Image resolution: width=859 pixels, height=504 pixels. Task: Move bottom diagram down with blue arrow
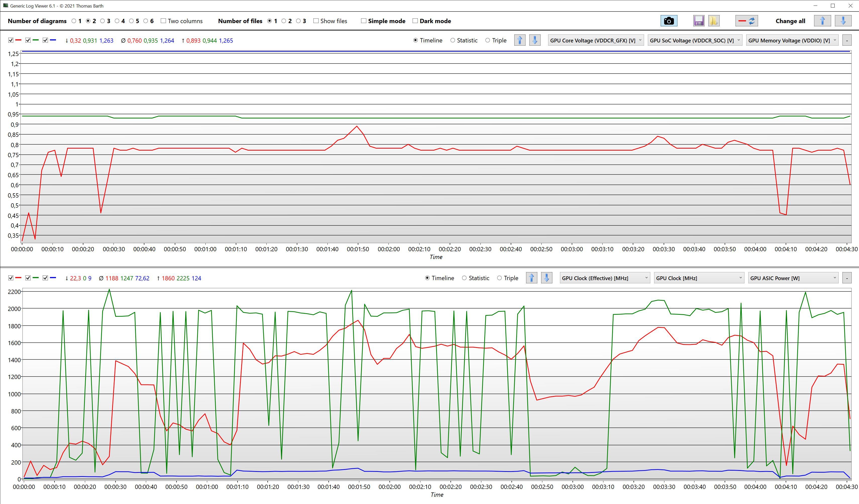pos(547,278)
